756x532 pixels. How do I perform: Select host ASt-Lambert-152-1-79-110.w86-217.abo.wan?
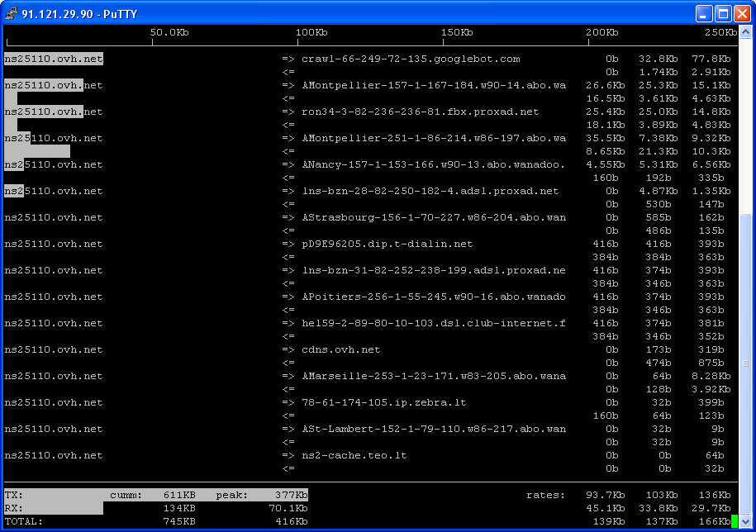(x=434, y=430)
